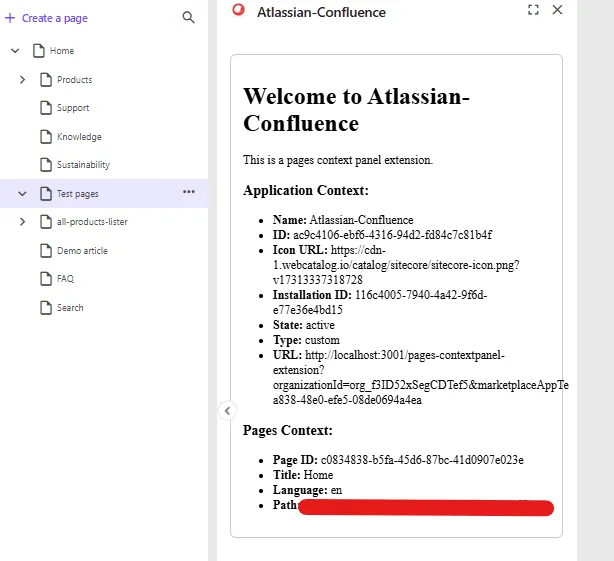Click the Home page document icon
This screenshot has height=561, width=614.
pos(38,51)
